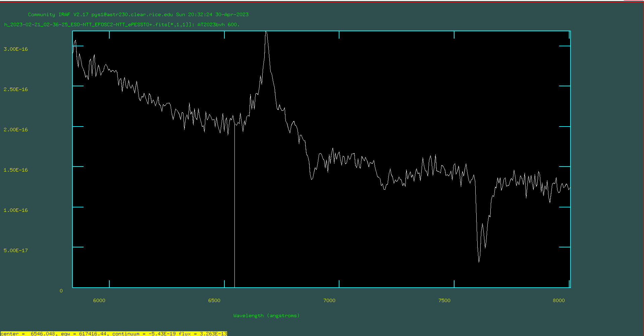Click the 5.00E-17 y-axis label
644x336 pixels.
16,250
